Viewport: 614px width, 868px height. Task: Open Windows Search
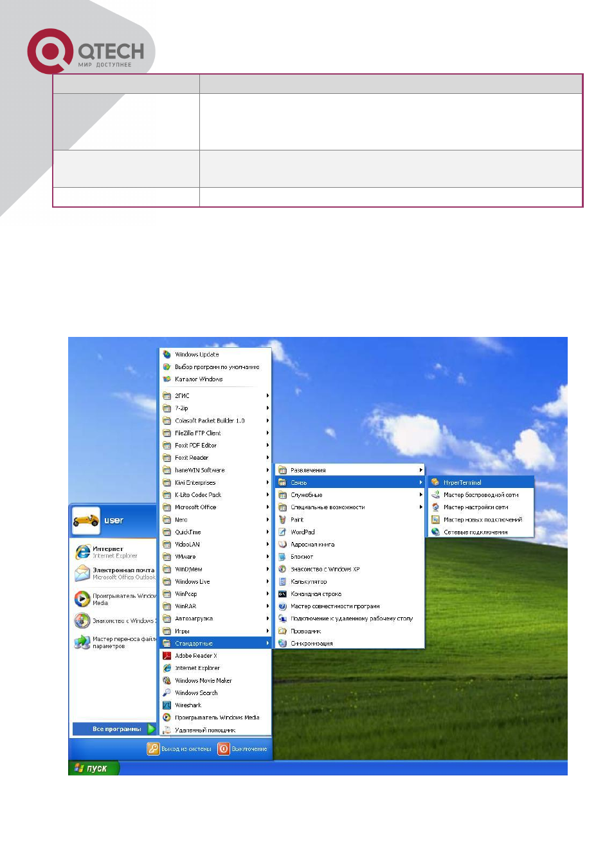point(215,693)
